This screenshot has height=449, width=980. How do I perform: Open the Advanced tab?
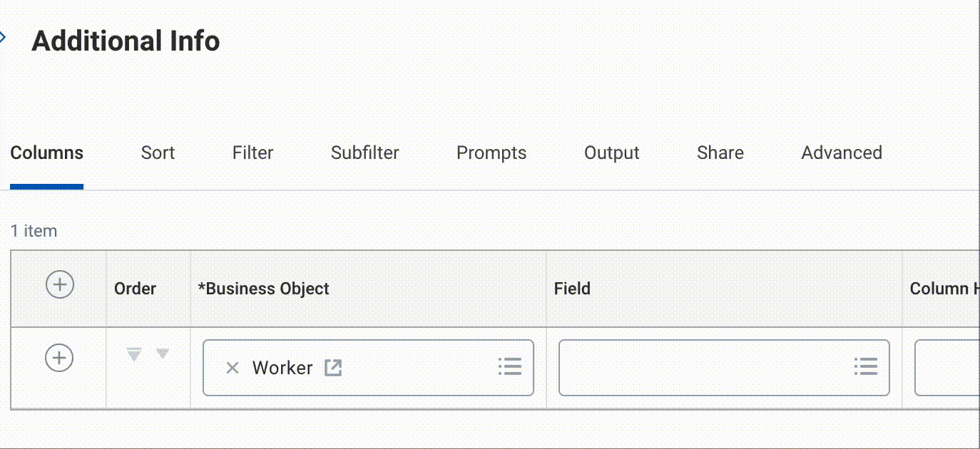pyautogui.click(x=842, y=153)
